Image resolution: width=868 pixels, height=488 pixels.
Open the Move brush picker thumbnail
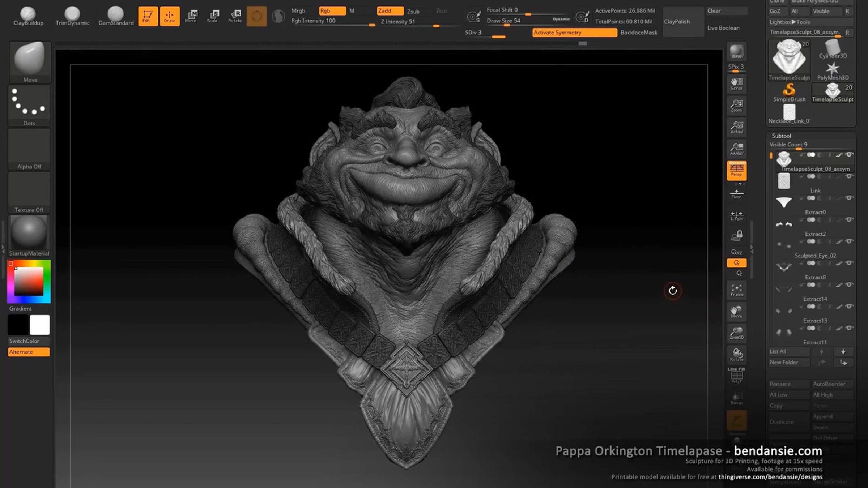[x=30, y=62]
